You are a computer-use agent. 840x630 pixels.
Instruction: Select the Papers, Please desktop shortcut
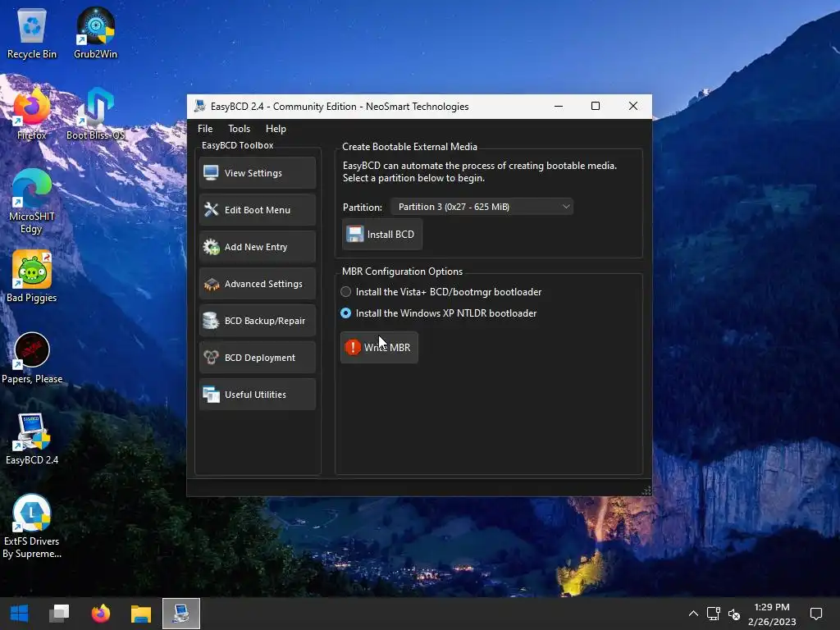click(32, 358)
